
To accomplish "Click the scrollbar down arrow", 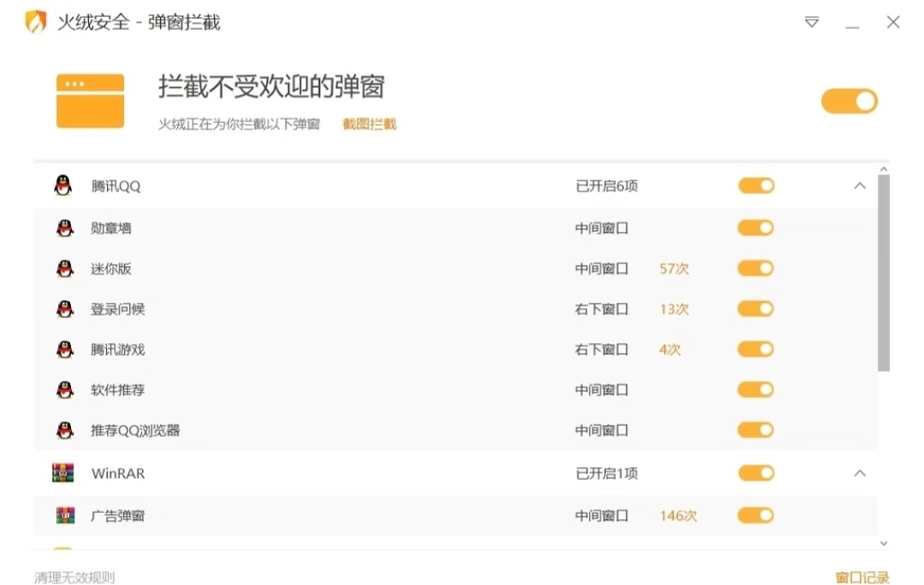I will [883, 543].
